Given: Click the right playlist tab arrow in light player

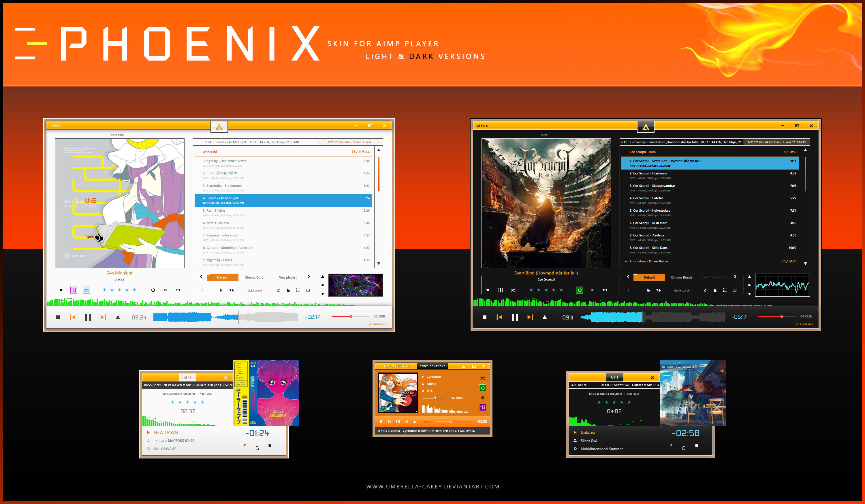Looking at the screenshot, I should 309,277.
